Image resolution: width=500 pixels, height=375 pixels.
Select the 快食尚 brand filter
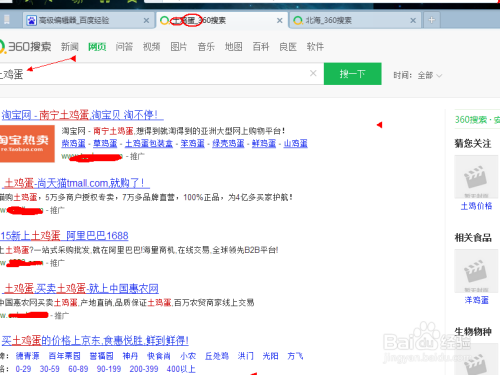point(159,356)
